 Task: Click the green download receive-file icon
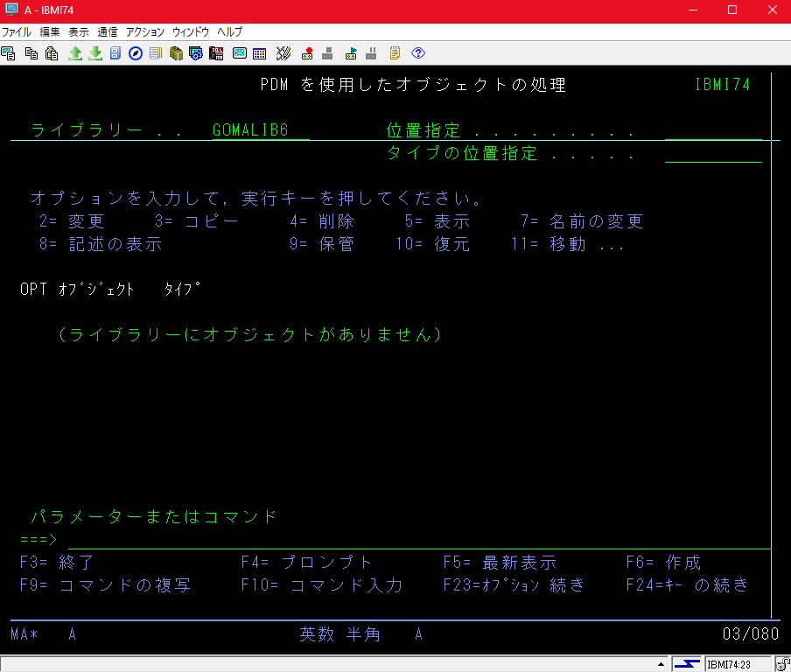[x=95, y=53]
